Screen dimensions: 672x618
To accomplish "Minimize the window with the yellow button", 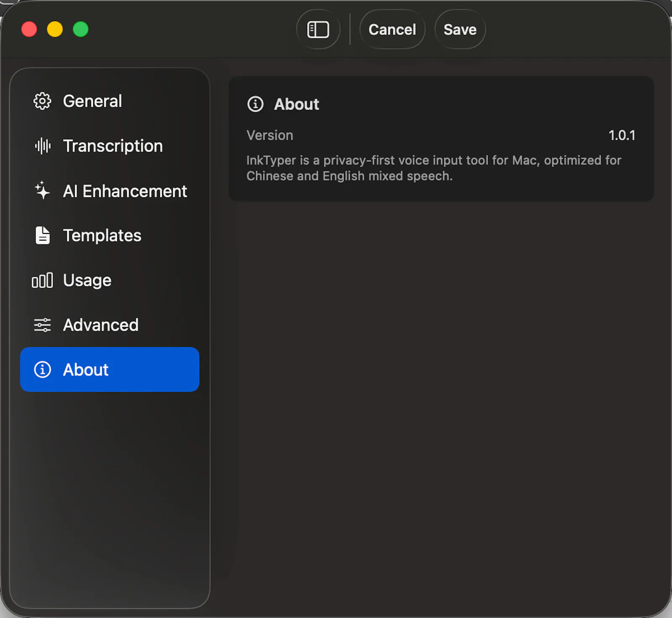I will point(55,29).
